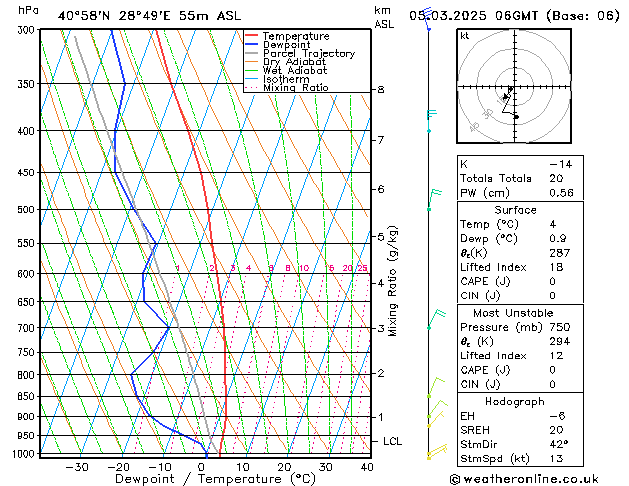The height and width of the screenshot is (486, 629).
Task: Click the LCL label on altitude axis
Action: pos(393,441)
